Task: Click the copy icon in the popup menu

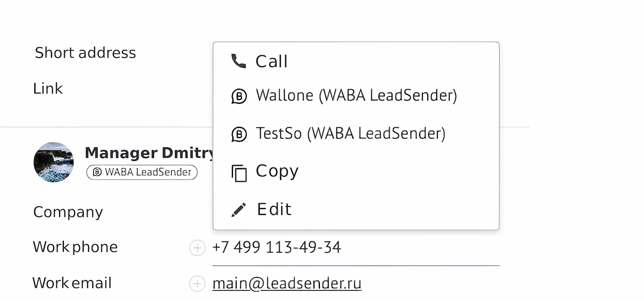Action: point(239,173)
